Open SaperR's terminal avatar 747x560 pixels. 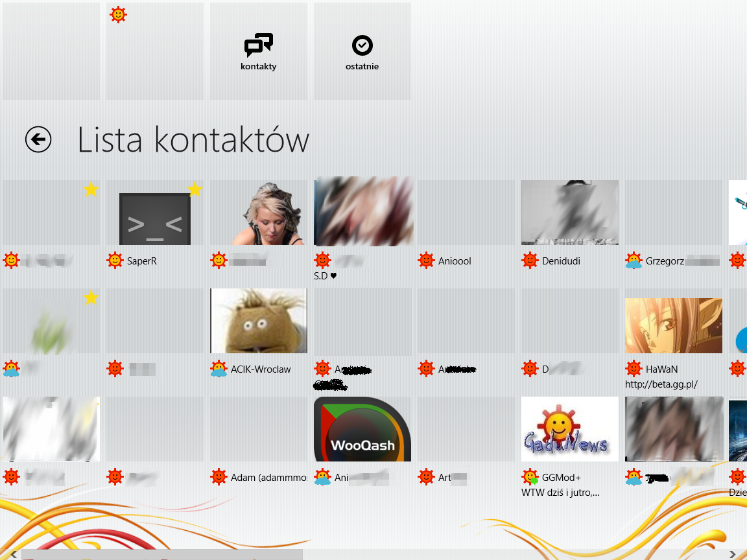pyautogui.click(x=155, y=219)
